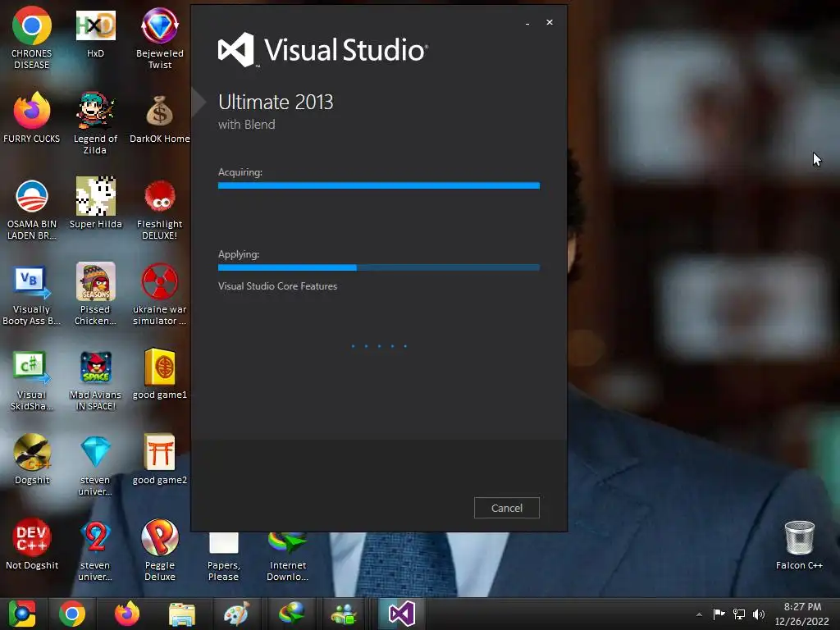Image resolution: width=840 pixels, height=630 pixels.
Task: Select 'Visual Studio Core Features' status text
Action: point(277,286)
